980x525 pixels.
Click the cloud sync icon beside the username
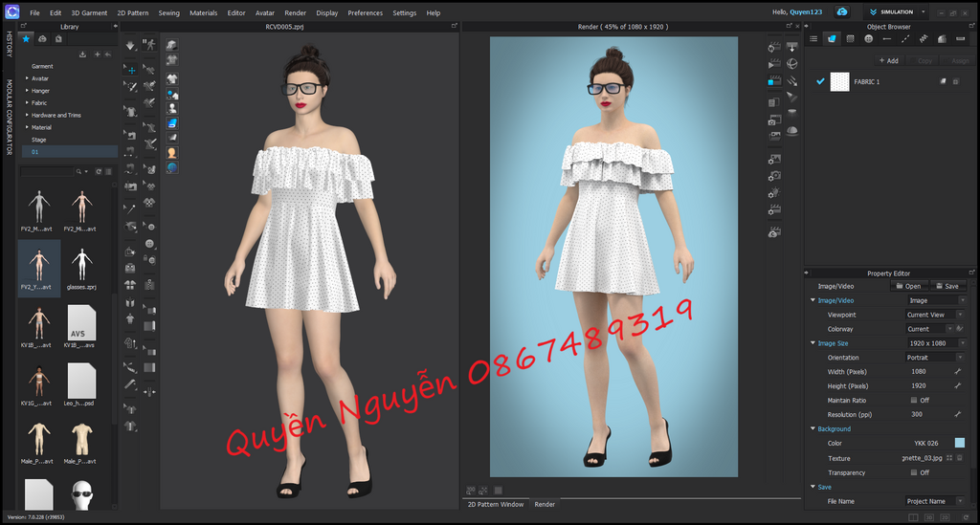(x=841, y=12)
